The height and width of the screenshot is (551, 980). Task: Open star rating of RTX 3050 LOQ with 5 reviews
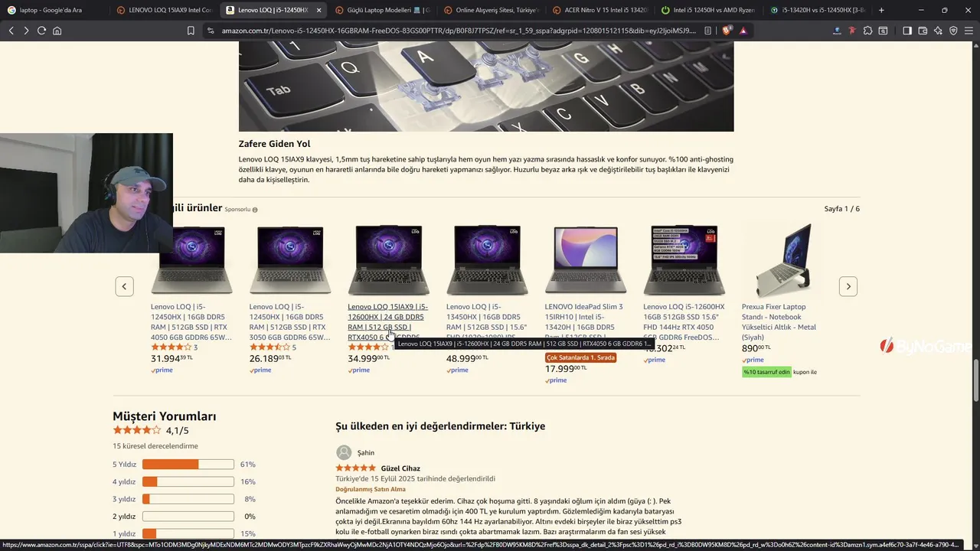click(x=269, y=347)
